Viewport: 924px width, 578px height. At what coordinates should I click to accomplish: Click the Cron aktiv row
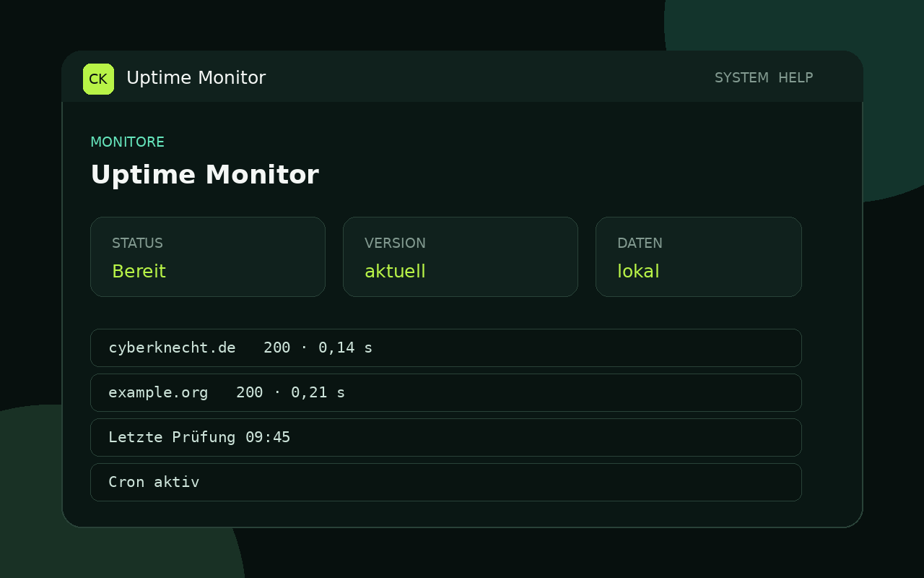[x=446, y=482]
